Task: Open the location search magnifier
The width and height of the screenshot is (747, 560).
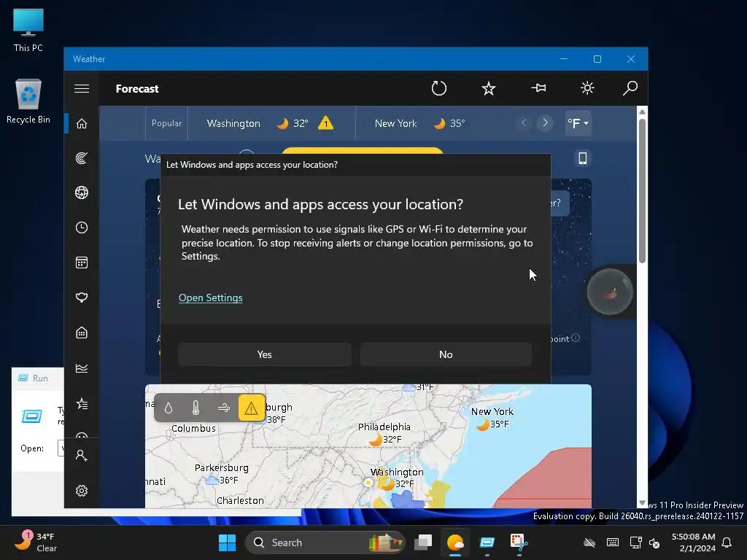Action: point(630,88)
